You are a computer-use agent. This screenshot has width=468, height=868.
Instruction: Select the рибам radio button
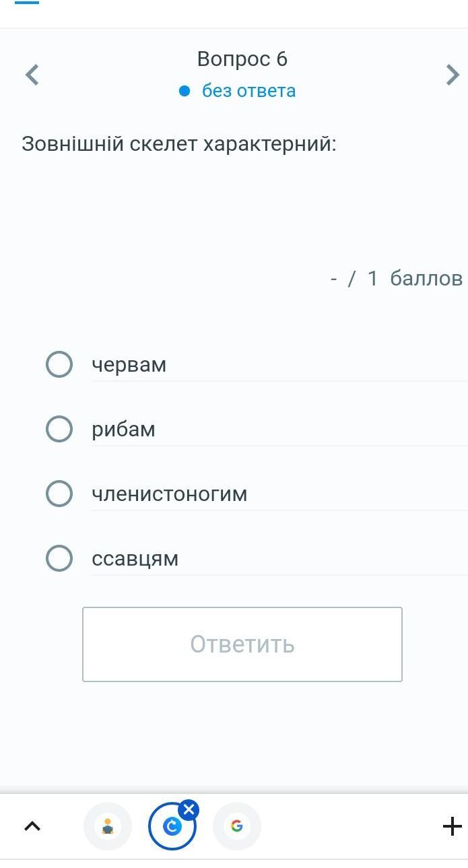pyautogui.click(x=59, y=429)
